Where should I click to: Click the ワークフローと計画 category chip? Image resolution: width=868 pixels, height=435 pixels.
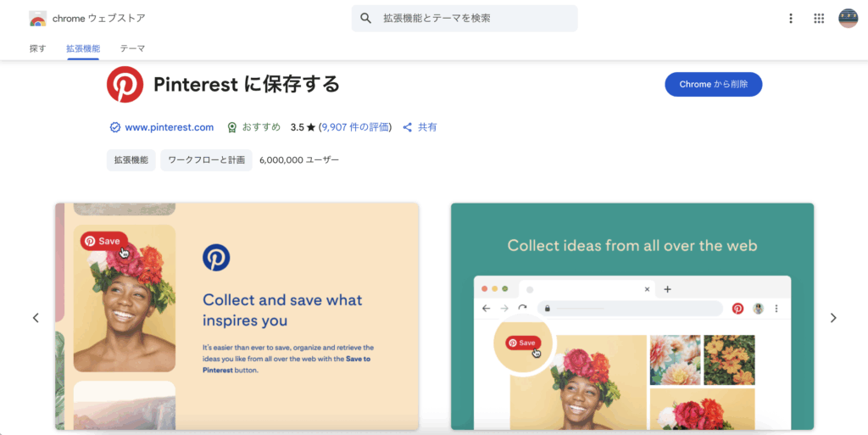pyautogui.click(x=207, y=160)
